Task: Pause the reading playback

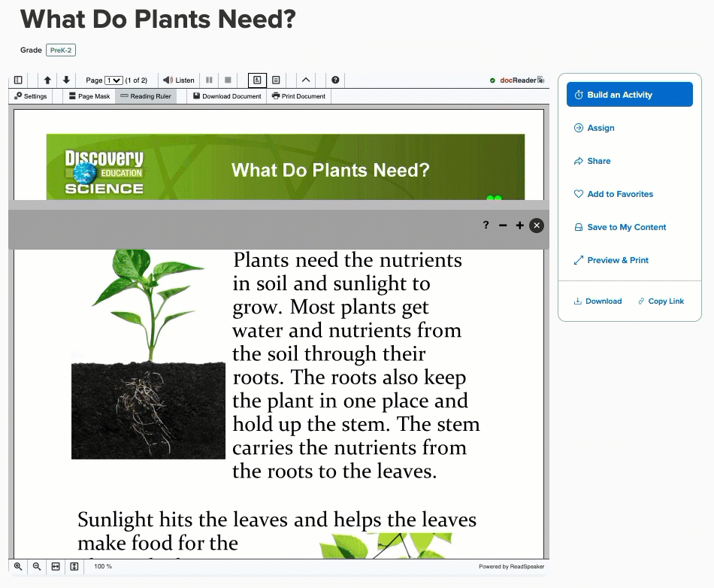Action: click(x=209, y=80)
